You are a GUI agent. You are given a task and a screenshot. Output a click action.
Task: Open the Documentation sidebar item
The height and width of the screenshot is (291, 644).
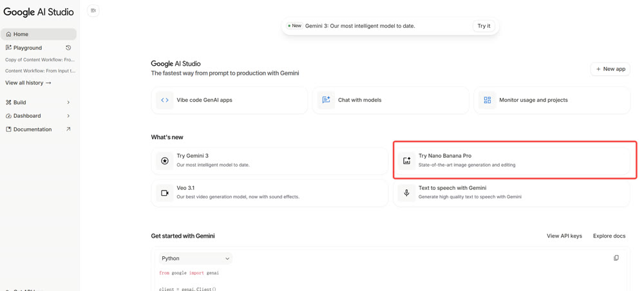(39, 129)
